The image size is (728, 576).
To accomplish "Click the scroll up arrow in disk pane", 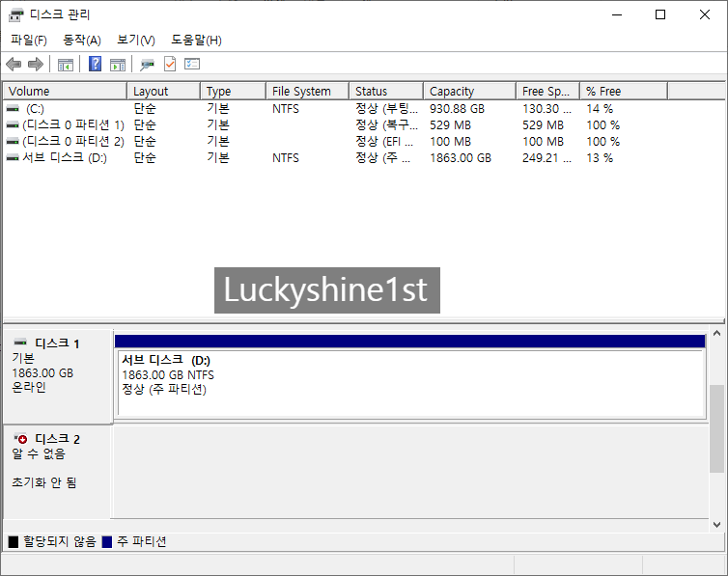I will point(716,334).
